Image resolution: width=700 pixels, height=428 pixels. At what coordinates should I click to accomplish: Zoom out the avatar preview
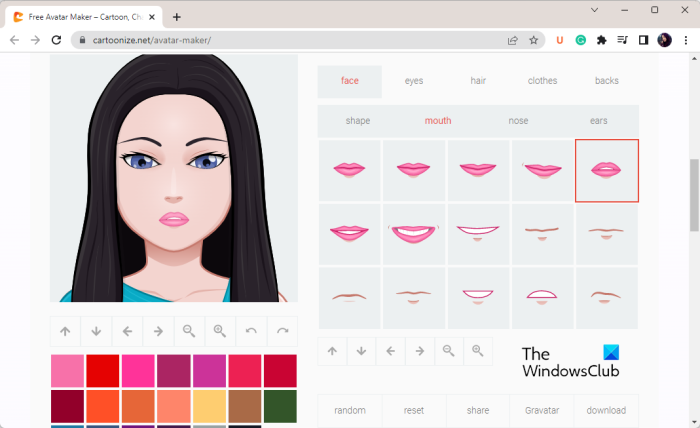point(189,331)
